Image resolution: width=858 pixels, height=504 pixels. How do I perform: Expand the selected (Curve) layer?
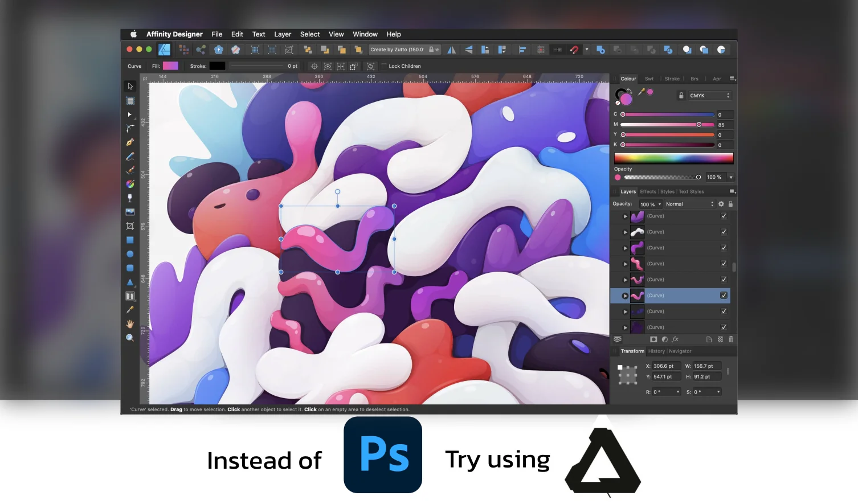(625, 296)
